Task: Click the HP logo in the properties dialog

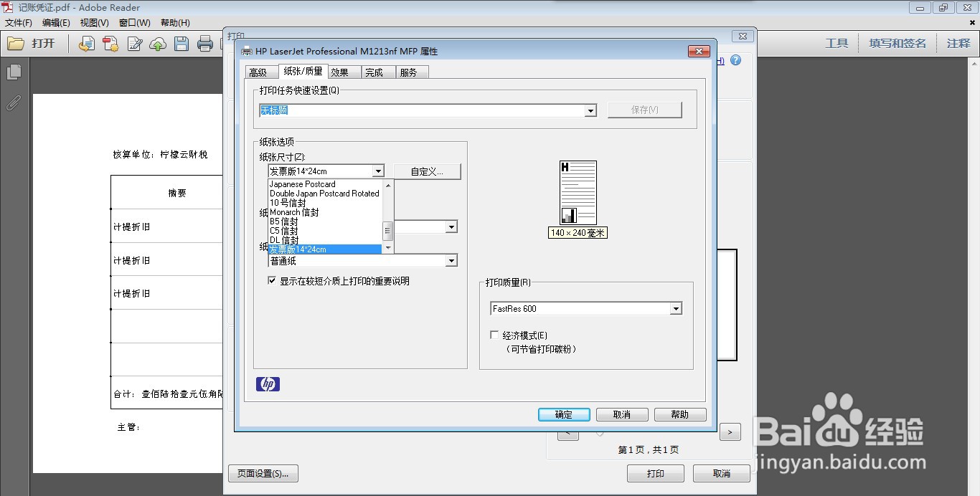Action: tap(268, 384)
